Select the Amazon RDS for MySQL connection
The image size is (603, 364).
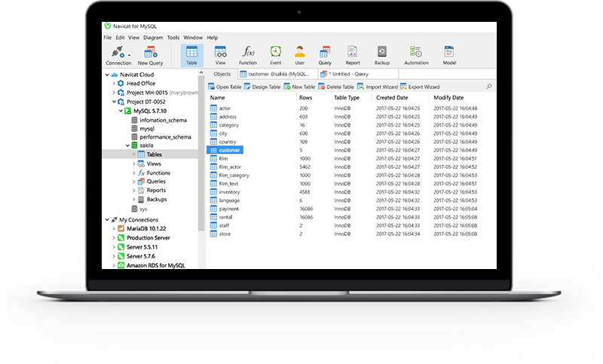click(x=152, y=265)
